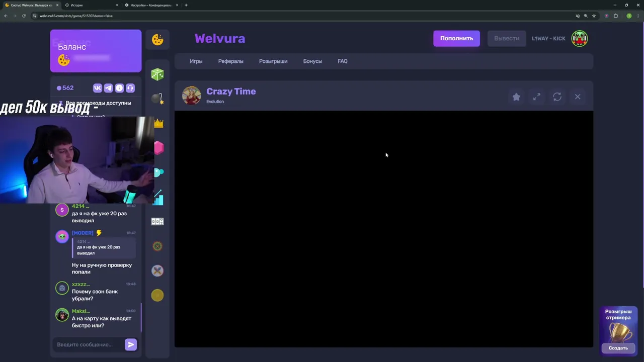Open the Розыгрыши menu item
The height and width of the screenshot is (362, 644).
pos(273,61)
